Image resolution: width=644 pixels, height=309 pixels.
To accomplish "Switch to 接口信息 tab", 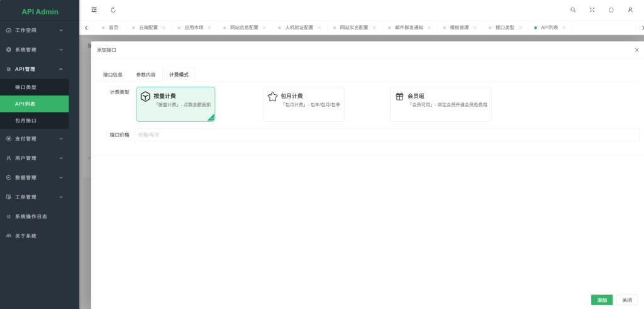I will pos(113,75).
